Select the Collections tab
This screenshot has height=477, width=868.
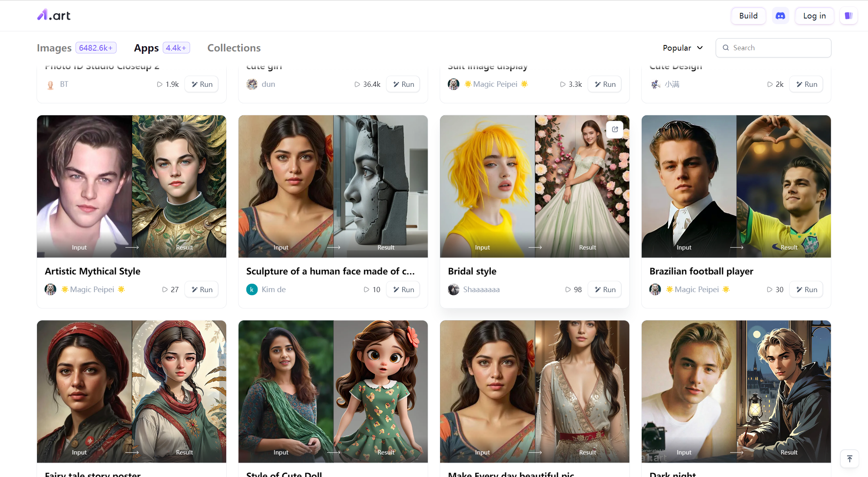tap(234, 47)
